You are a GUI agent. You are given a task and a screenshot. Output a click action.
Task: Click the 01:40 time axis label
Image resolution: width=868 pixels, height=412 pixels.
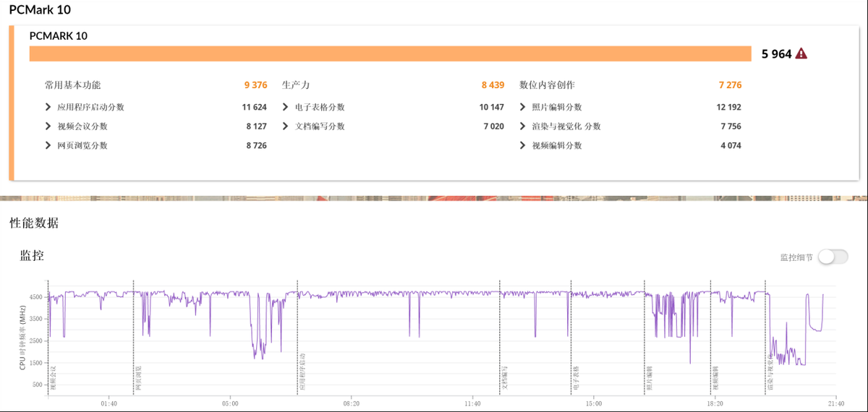tap(109, 403)
